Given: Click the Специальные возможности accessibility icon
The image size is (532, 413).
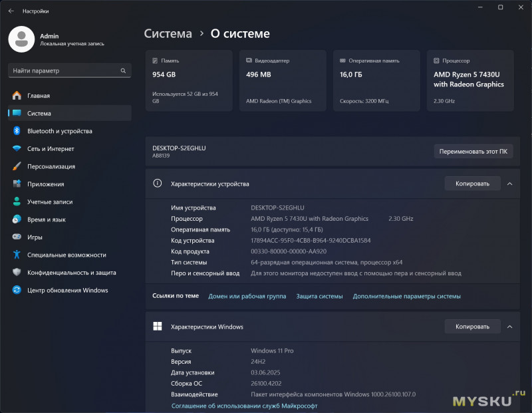Looking at the screenshot, I should tap(17, 255).
